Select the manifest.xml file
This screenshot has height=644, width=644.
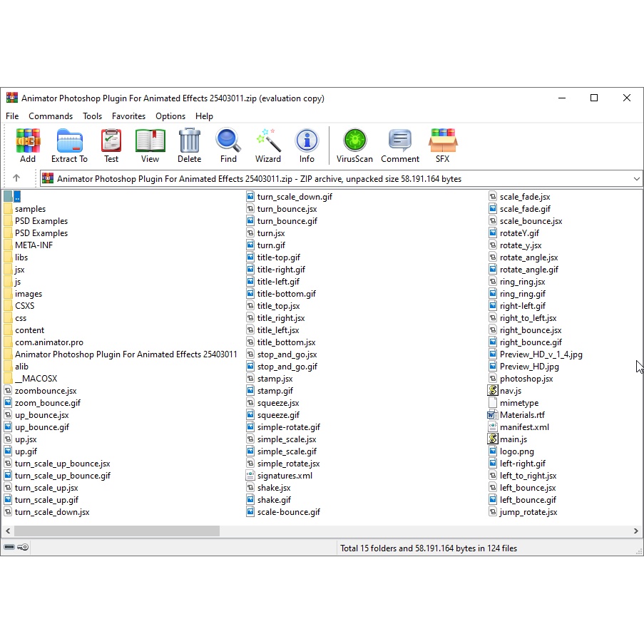tap(524, 427)
